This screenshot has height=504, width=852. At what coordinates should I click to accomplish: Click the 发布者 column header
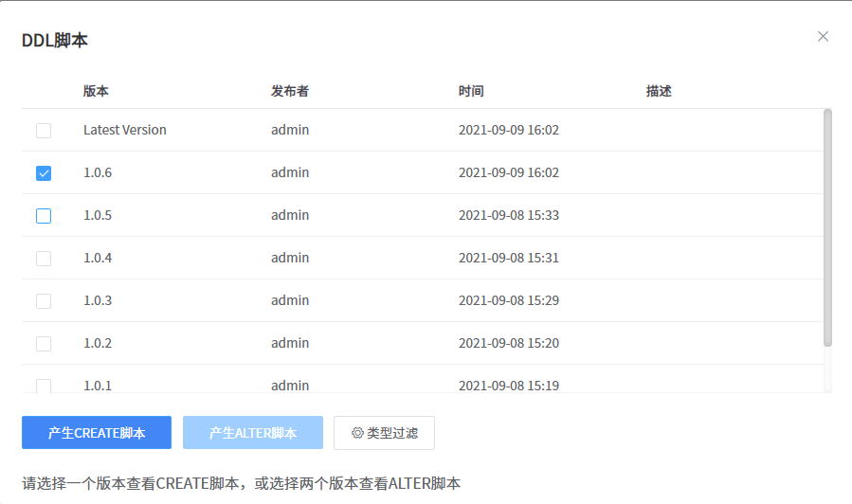coord(290,91)
